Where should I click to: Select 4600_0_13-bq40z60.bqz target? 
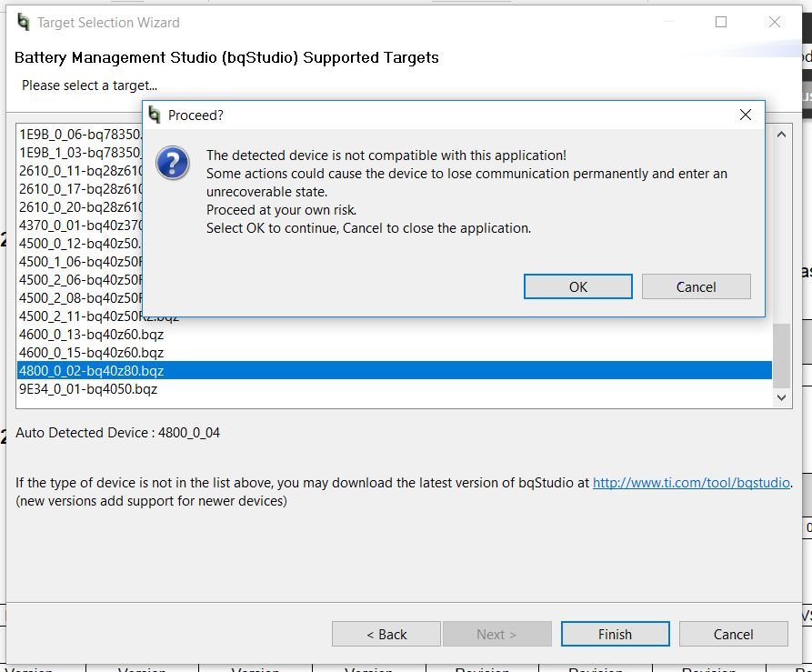coord(394,335)
